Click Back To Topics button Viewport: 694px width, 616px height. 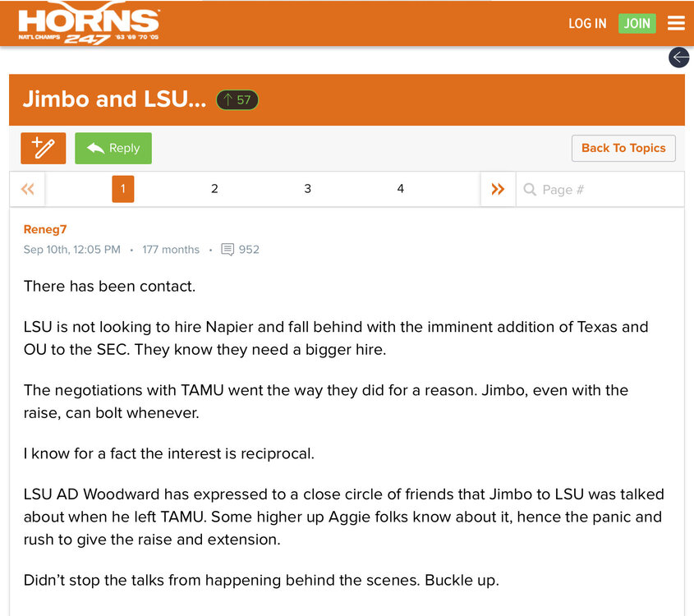click(x=623, y=148)
